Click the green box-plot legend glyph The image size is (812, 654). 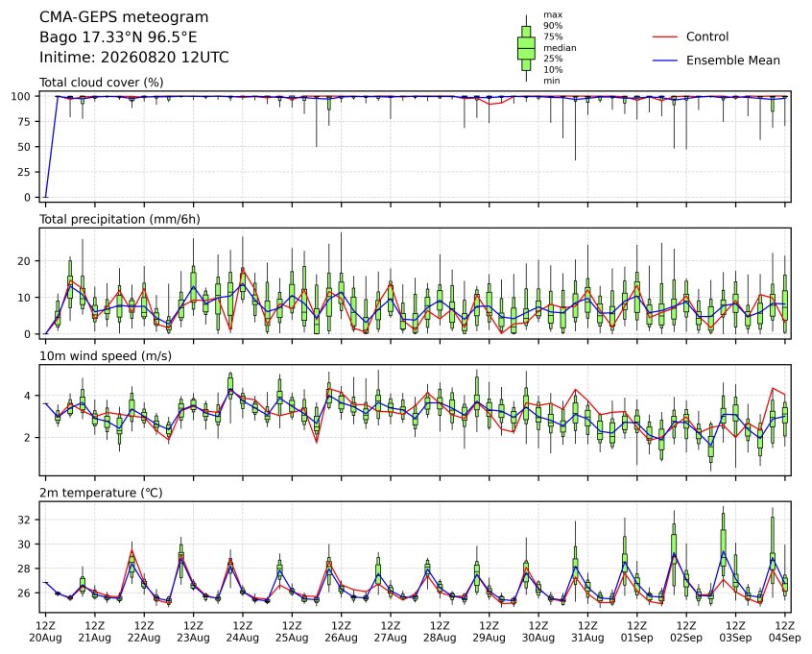[x=526, y=48]
